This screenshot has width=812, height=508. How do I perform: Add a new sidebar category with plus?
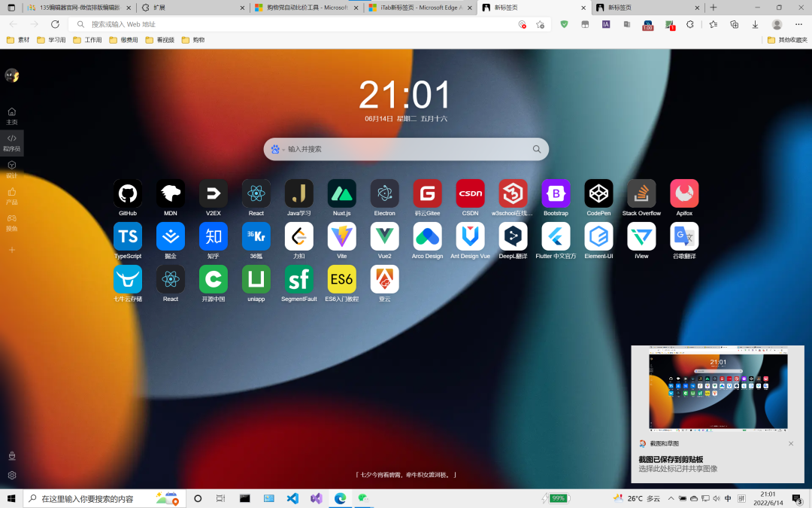point(12,250)
